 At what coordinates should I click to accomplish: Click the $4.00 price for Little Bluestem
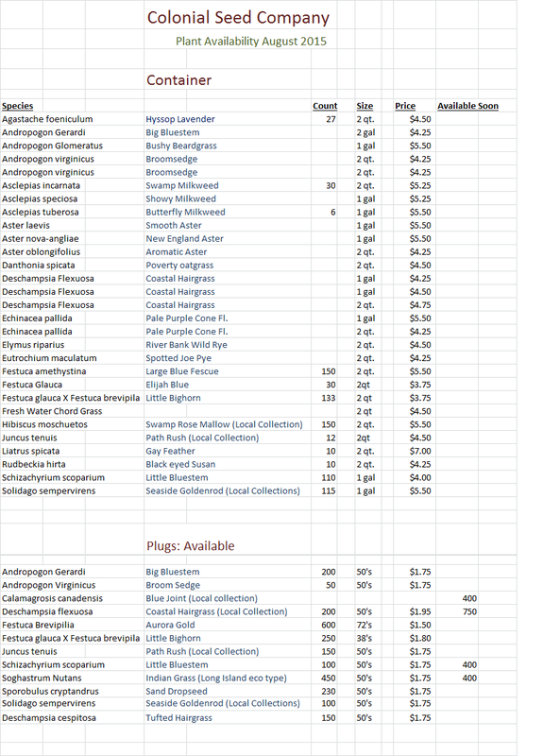(x=420, y=477)
